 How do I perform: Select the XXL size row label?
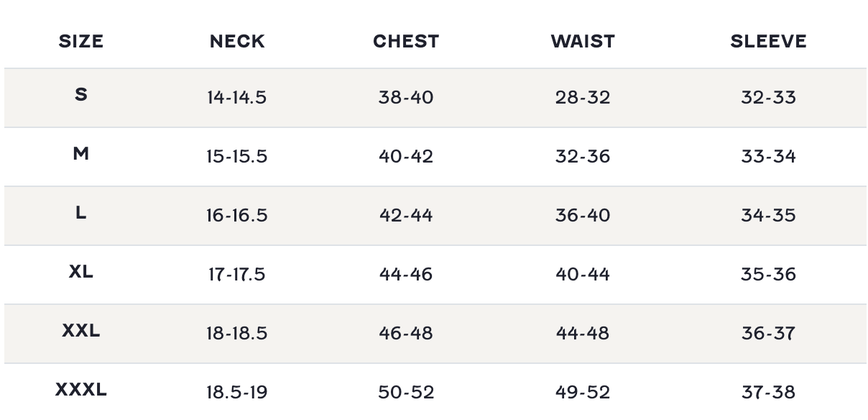coord(81,331)
